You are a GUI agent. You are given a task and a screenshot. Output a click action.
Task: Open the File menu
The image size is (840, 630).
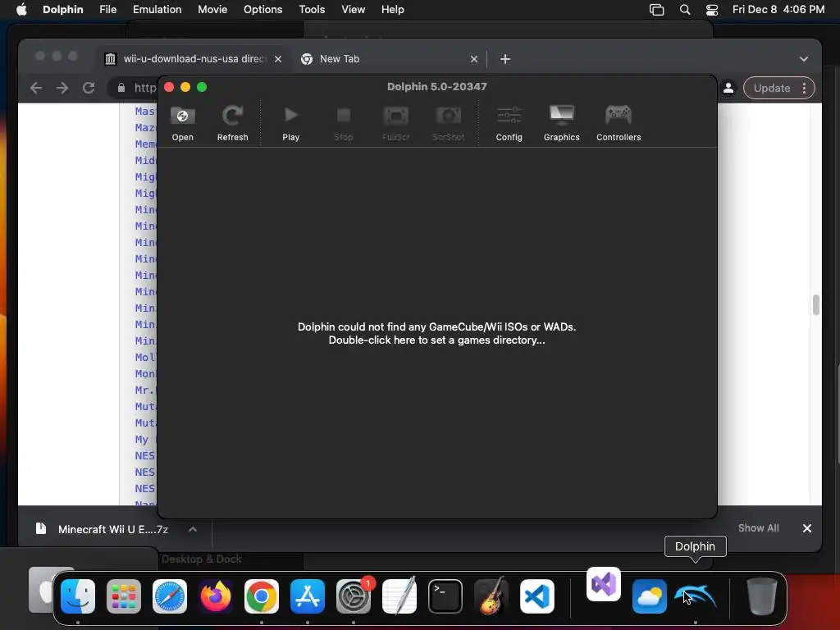(x=107, y=10)
